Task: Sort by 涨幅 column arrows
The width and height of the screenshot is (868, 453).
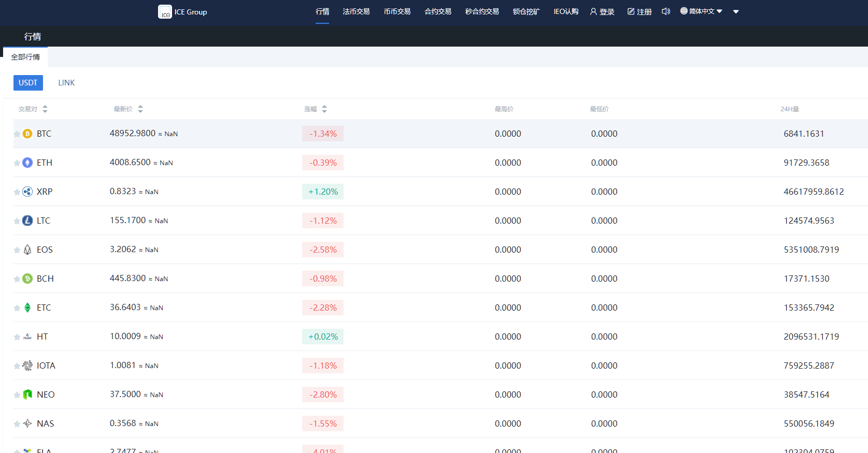Action: (324, 109)
